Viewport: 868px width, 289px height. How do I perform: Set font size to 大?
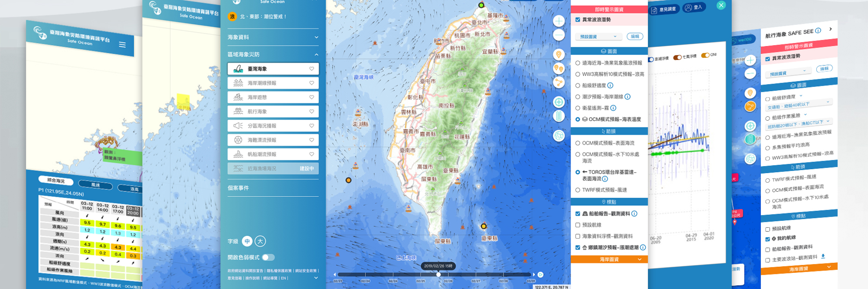[x=260, y=241]
